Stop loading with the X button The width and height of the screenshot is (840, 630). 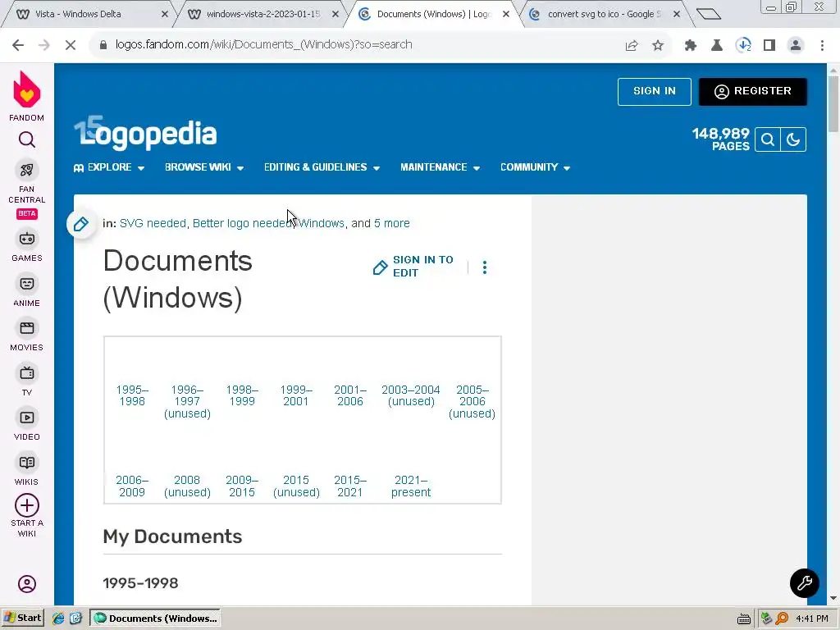tap(71, 45)
